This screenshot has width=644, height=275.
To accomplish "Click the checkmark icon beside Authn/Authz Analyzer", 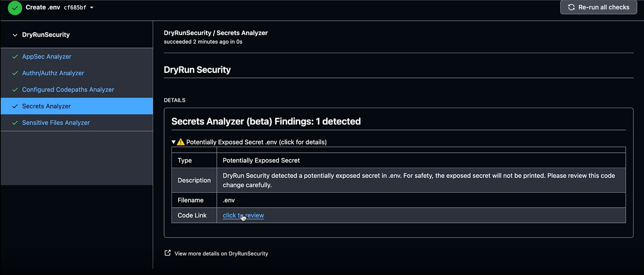I will click(15, 73).
